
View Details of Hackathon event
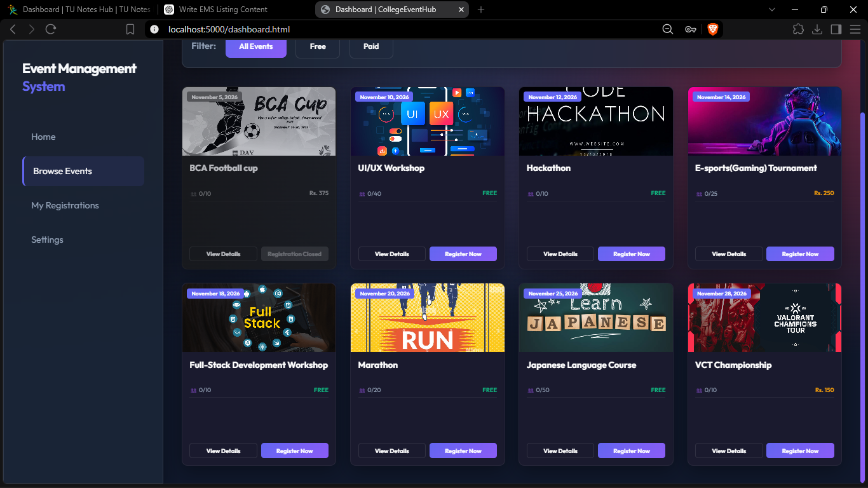[560, 254]
